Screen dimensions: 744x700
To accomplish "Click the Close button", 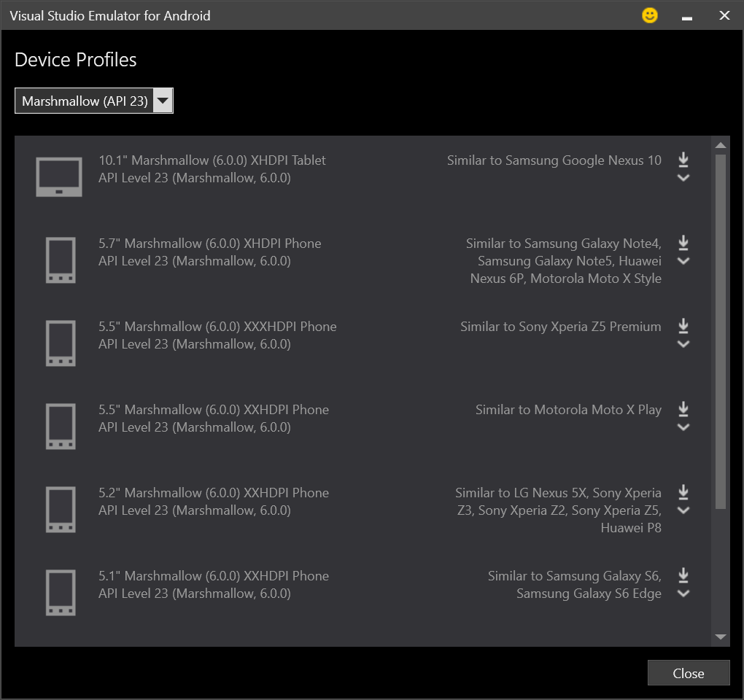I will tap(689, 672).
